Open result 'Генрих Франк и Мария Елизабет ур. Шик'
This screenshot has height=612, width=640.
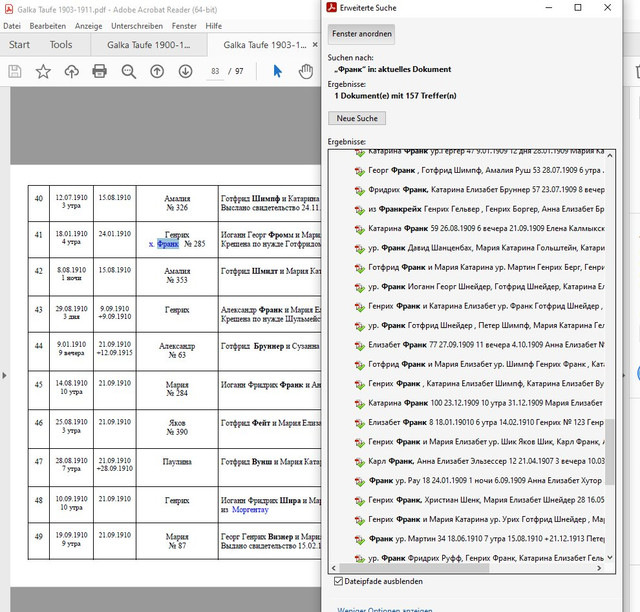point(486,442)
